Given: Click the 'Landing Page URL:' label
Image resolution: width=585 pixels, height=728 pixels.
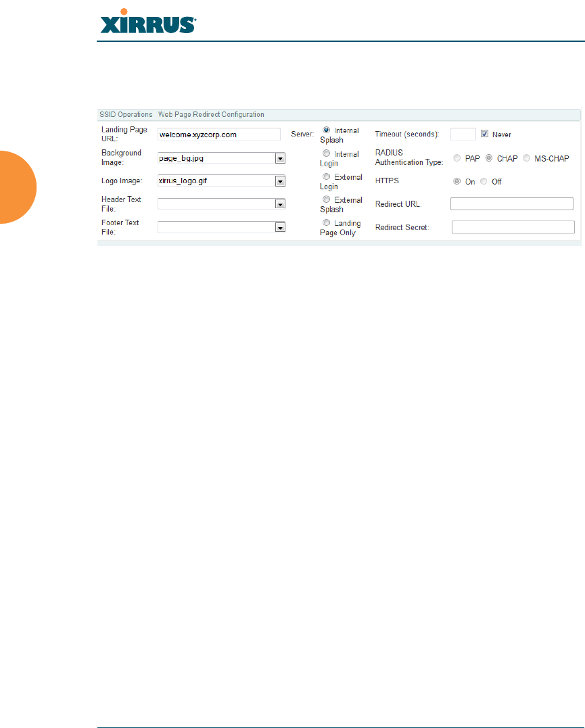Looking at the screenshot, I should click(x=124, y=135).
